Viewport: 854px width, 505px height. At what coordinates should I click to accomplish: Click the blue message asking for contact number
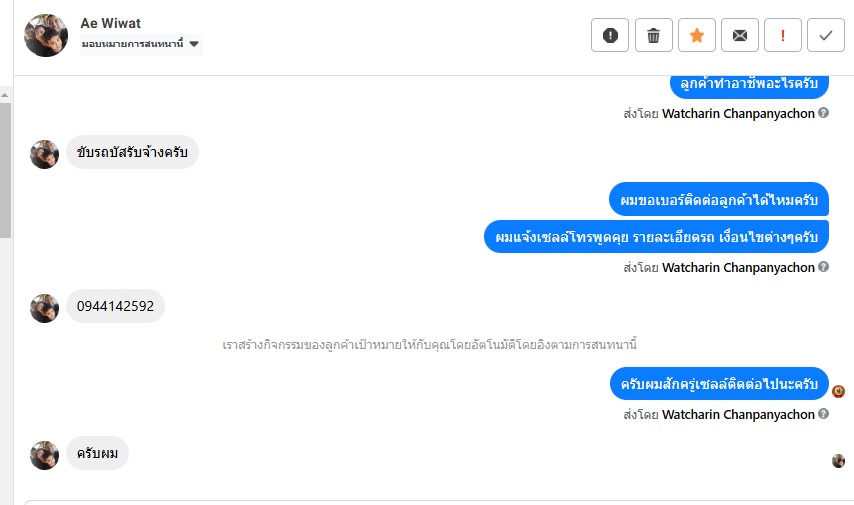[x=718, y=200]
